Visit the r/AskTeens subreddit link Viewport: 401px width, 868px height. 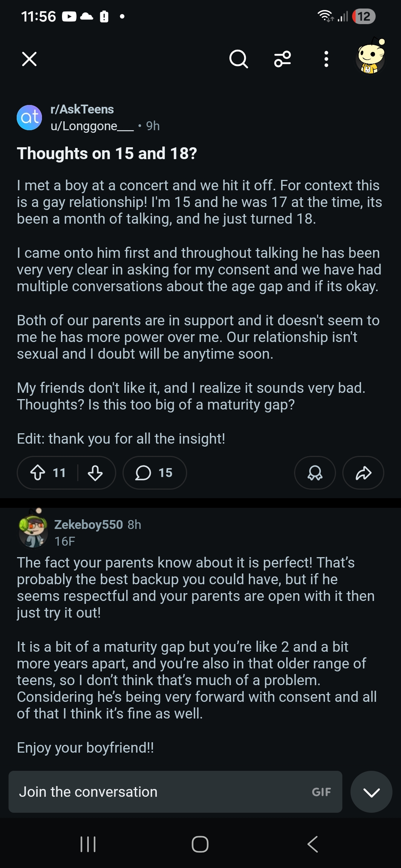pos(82,109)
